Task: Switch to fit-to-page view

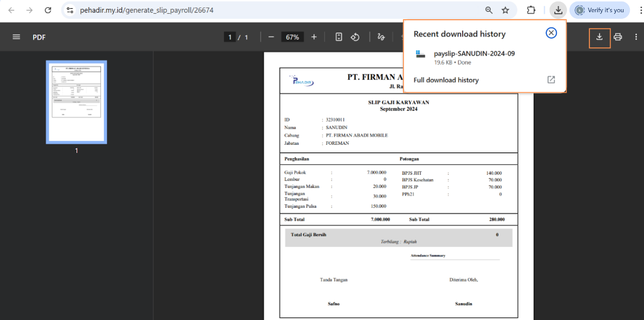Action: 339,36
